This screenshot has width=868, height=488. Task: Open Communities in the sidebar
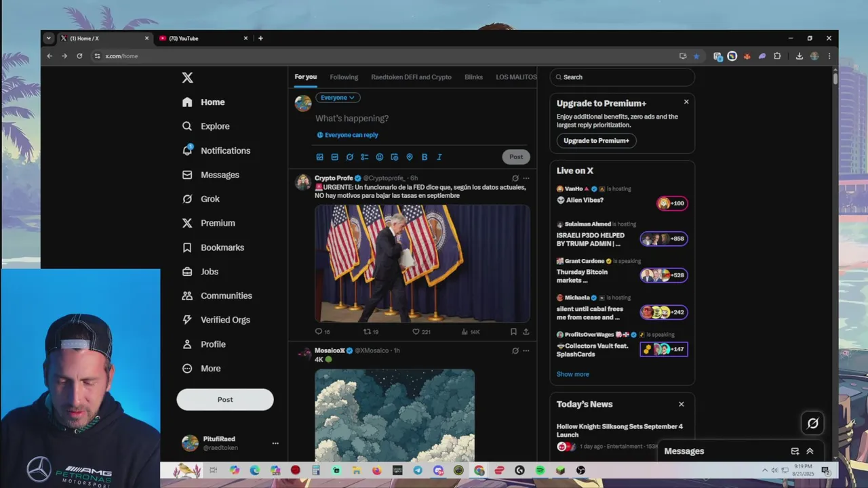pos(217,296)
